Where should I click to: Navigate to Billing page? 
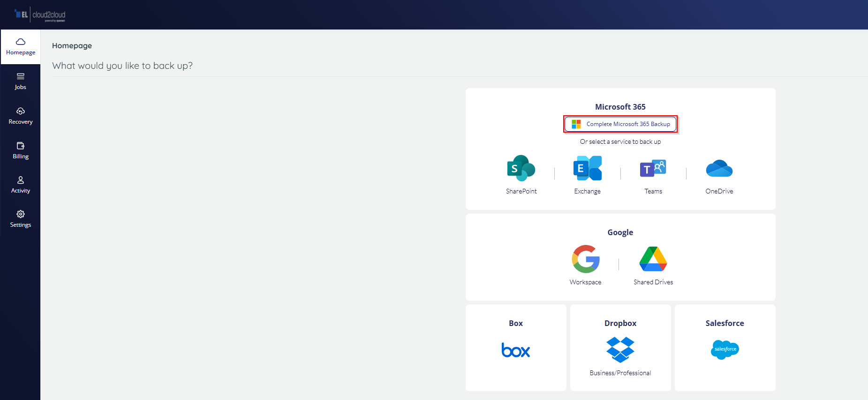[21, 151]
